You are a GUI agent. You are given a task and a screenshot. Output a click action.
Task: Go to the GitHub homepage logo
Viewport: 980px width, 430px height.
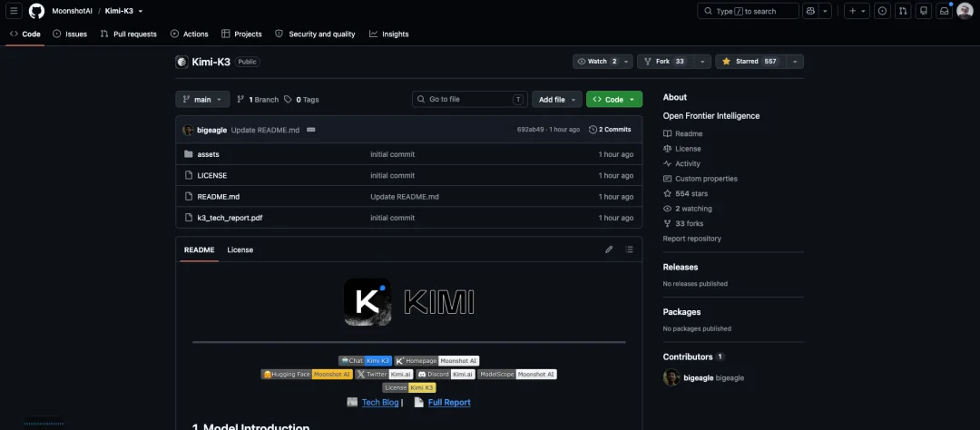tap(37, 11)
